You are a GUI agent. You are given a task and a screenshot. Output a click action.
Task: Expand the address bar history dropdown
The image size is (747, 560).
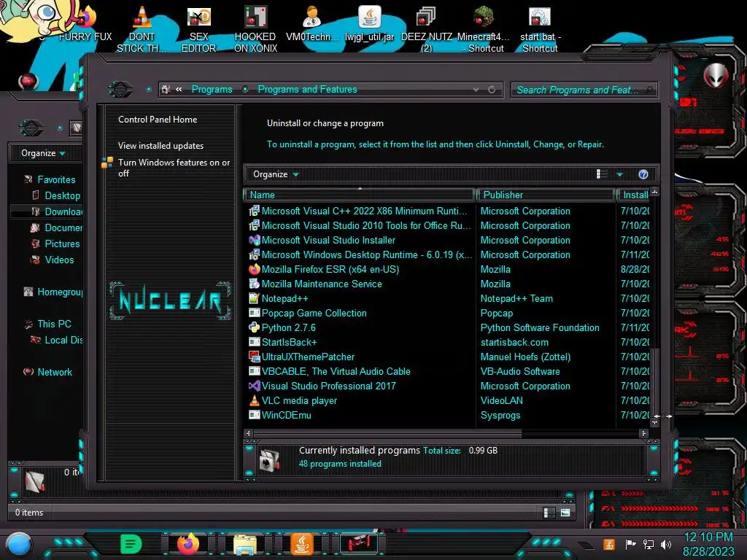coord(476,90)
